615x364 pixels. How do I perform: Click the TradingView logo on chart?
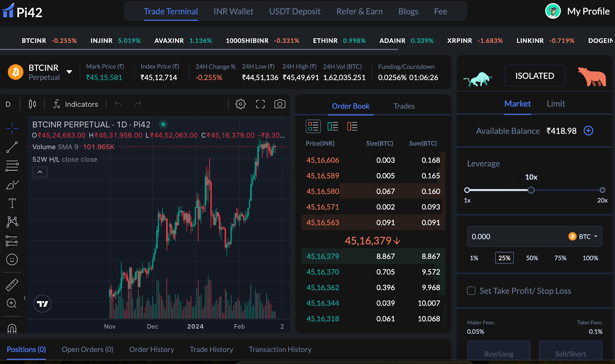coord(42,304)
